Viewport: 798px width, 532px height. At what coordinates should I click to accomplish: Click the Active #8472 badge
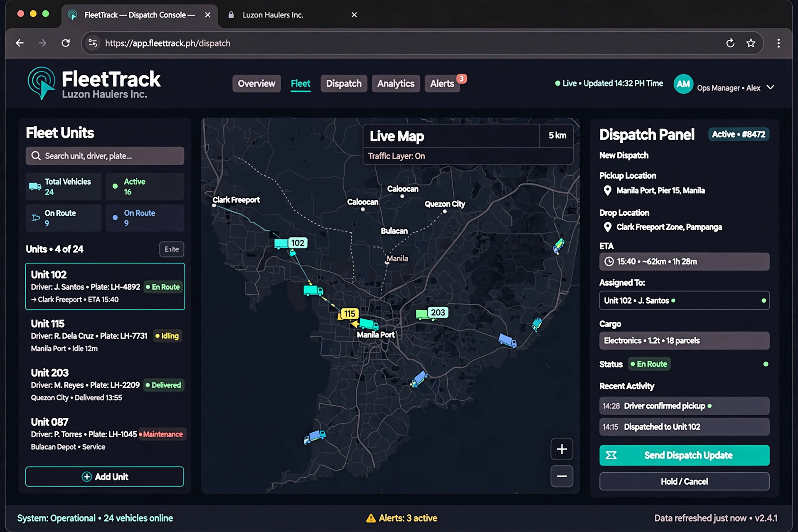[x=738, y=134]
